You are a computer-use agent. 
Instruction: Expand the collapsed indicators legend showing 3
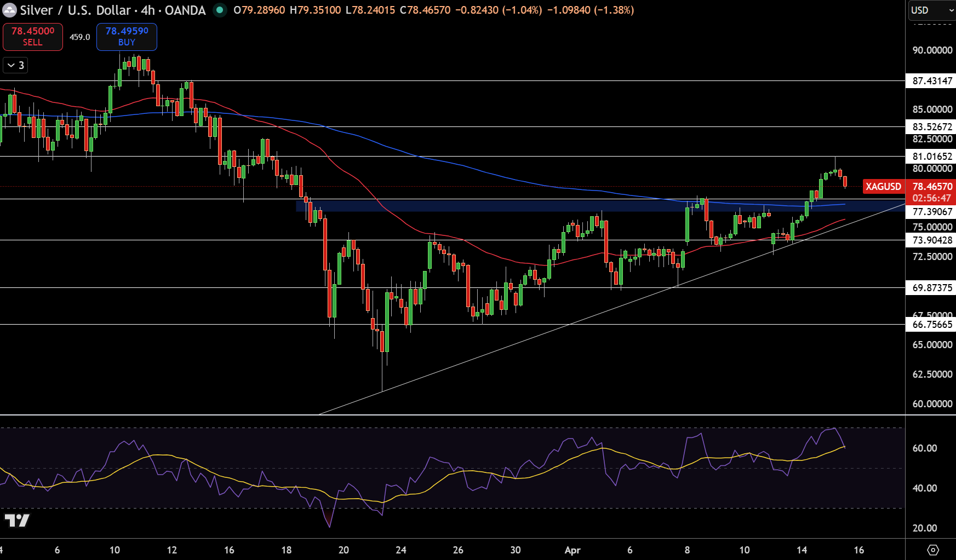15,65
